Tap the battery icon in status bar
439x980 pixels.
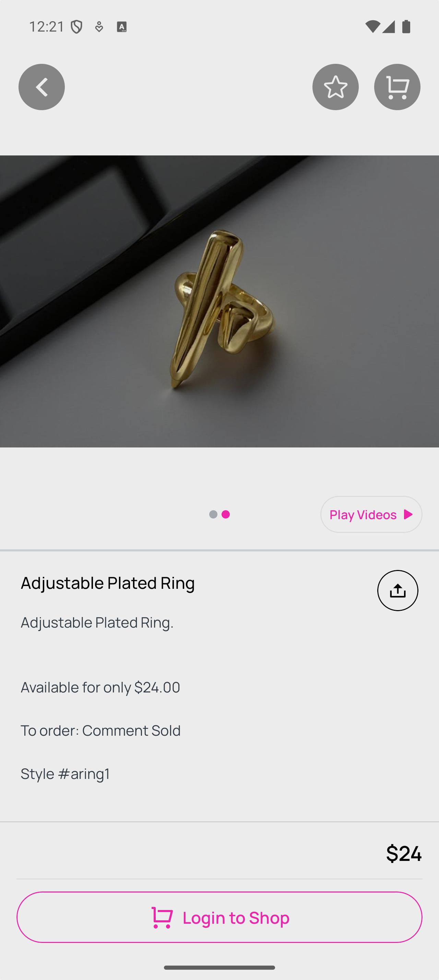pyautogui.click(x=406, y=27)
